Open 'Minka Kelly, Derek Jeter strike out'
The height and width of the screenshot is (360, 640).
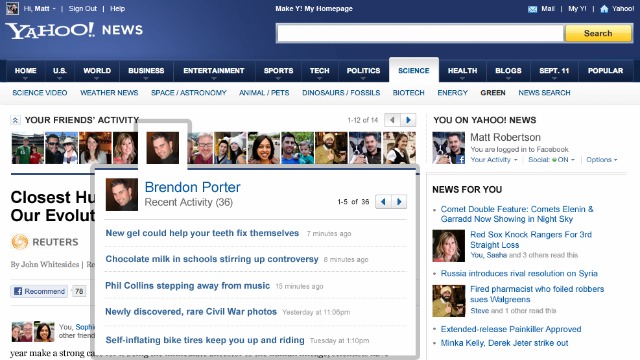[x=504, y=343]
